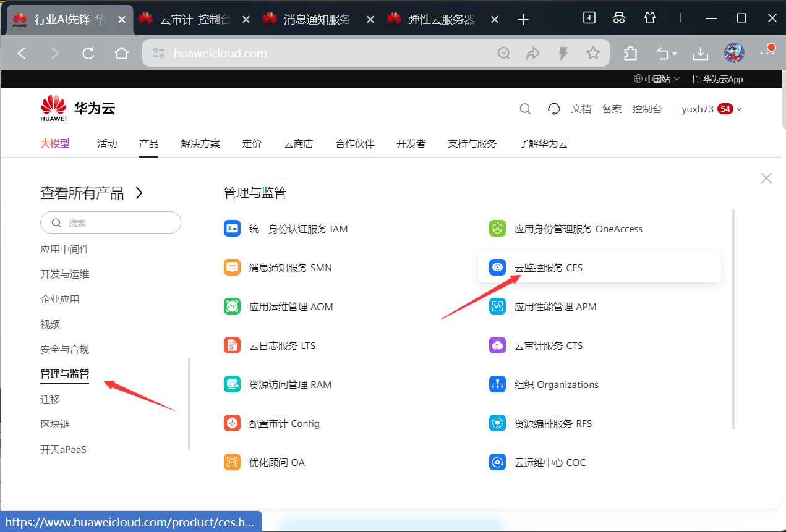
Task: Select 区块链 category in sidebar
Action: [x=55, y=424]
